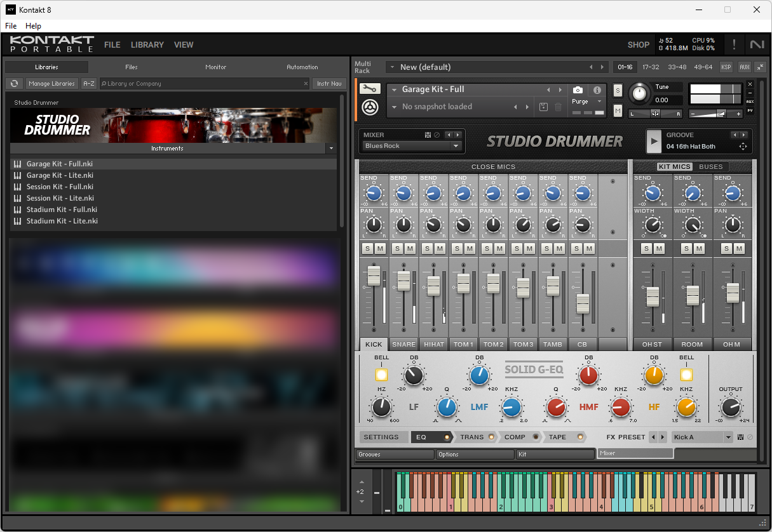Mute the ROOM mic channel

(700, 248)
